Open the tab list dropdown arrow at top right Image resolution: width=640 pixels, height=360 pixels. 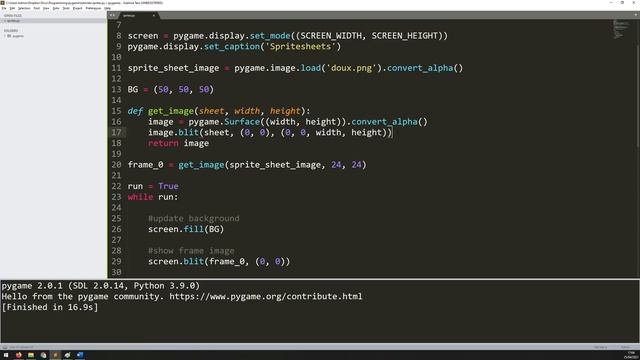tap(636, 15)
